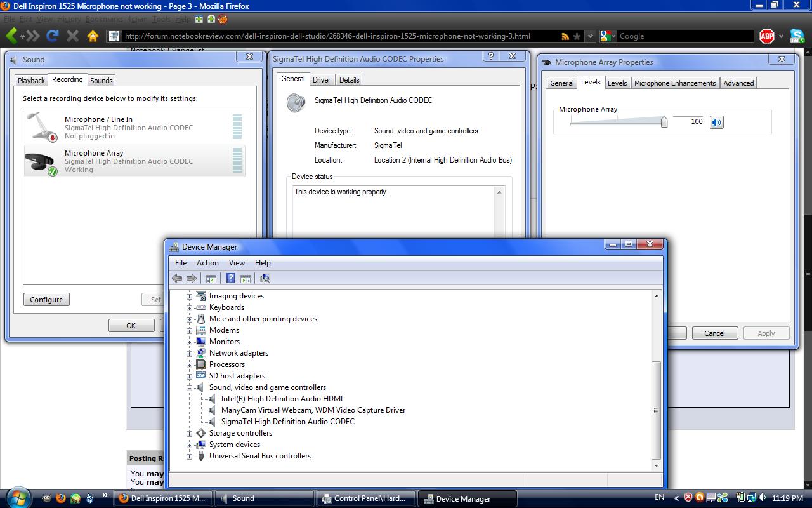Reload the page in Firefox
812x508 pixels.
tap(53, 36)
